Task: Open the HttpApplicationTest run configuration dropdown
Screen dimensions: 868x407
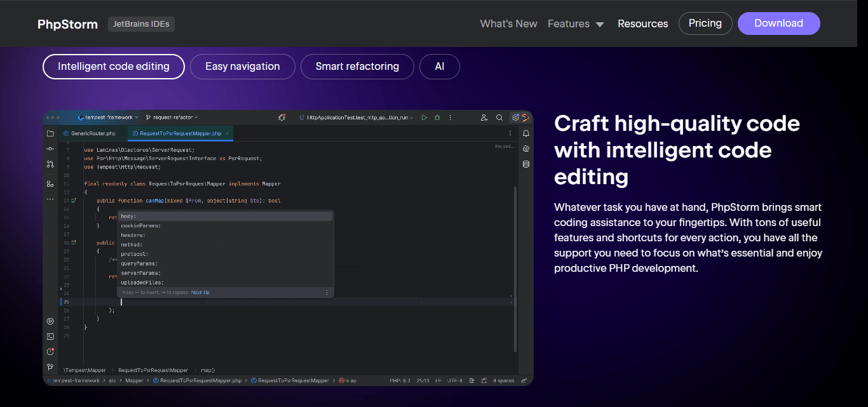Action: tap(357, 117)
